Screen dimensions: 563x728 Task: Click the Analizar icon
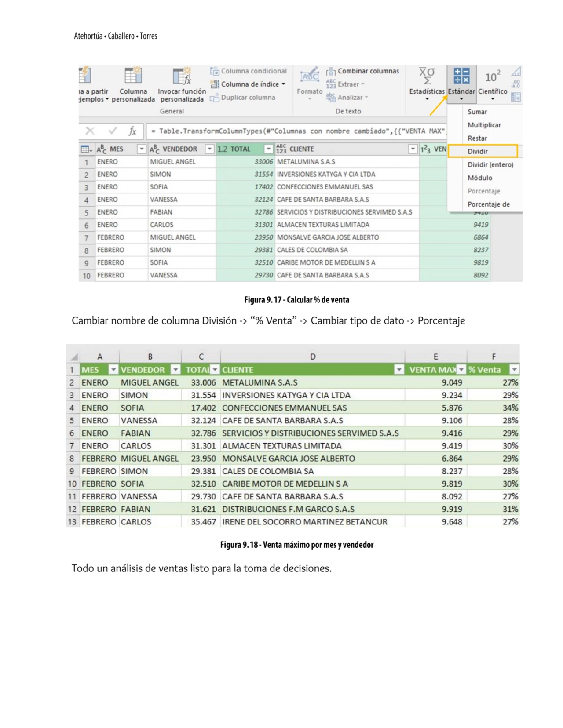click(x=331, y=98)
